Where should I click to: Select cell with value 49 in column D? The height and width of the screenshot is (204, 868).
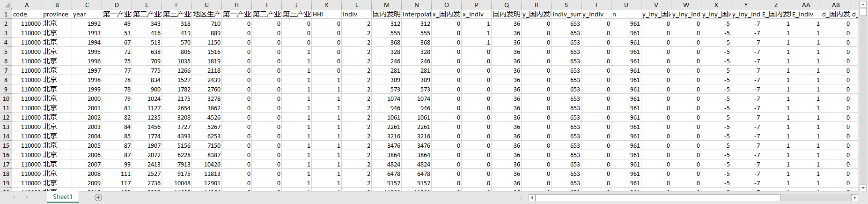click(117, 23)
